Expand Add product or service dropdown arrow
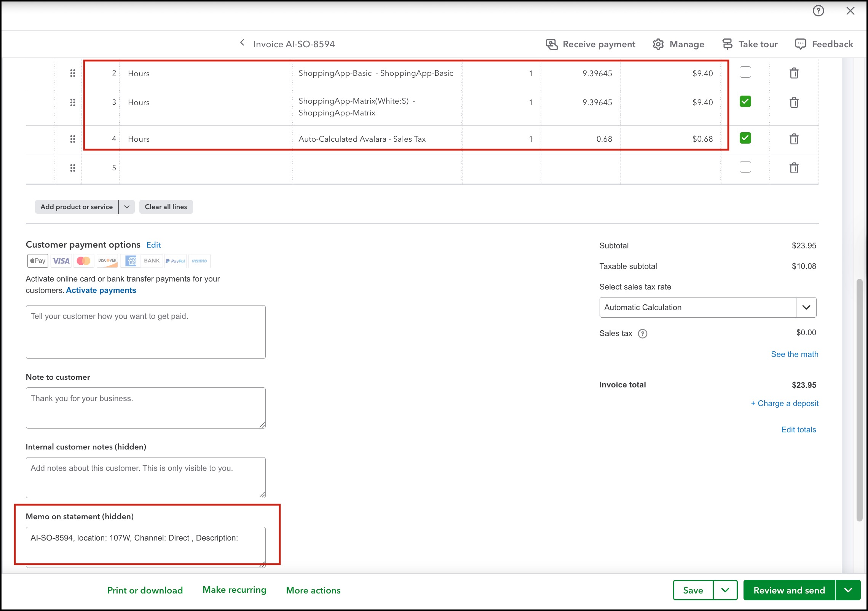The width and height of the screenshot is (868, 611). (127, 207)
